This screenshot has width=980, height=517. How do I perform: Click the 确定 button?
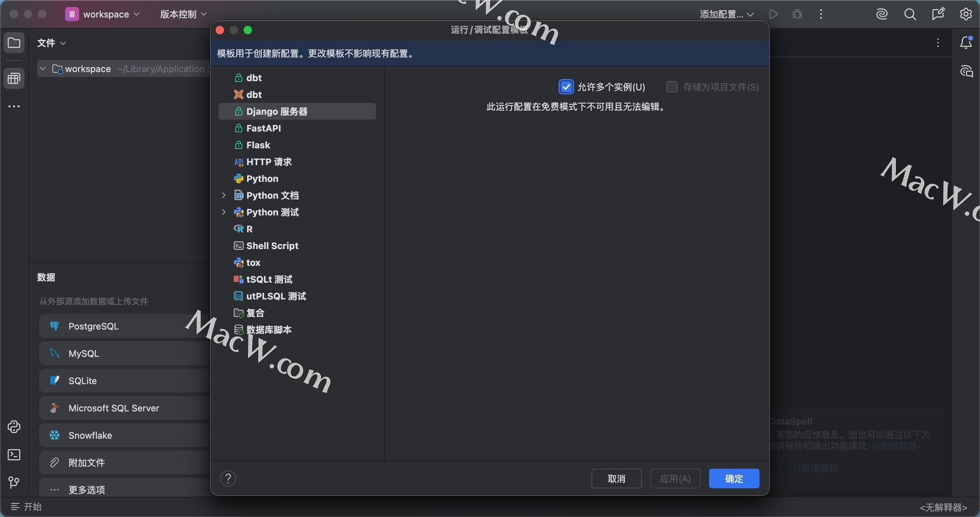click(733, 479)
